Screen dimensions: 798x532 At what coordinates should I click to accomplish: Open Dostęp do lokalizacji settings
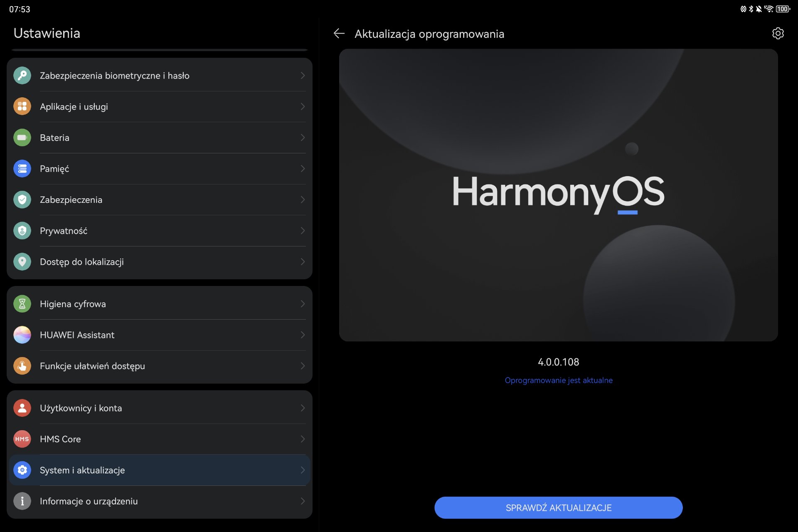(x=160, y=262)
